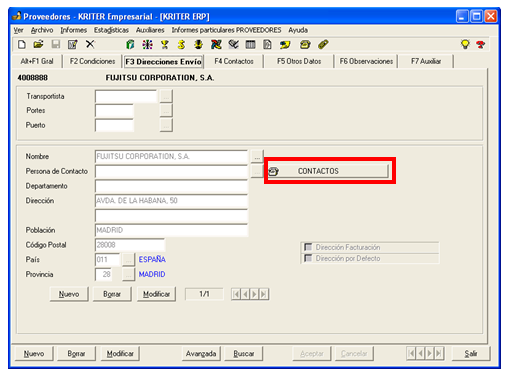Open the Archivo menu
Image resolution: width=517 pixels, height=377 pixels.
click(x=42, y=30)
